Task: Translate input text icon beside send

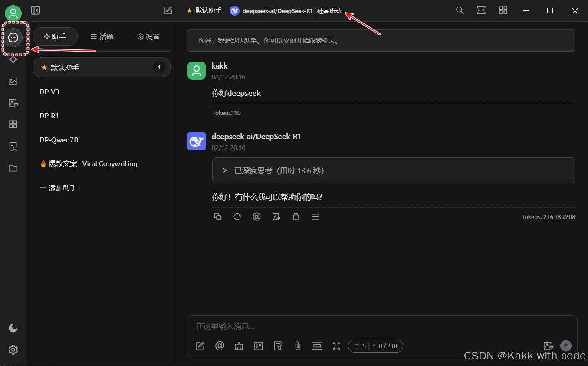Action: pyautogui.click(x=549, y=346)
